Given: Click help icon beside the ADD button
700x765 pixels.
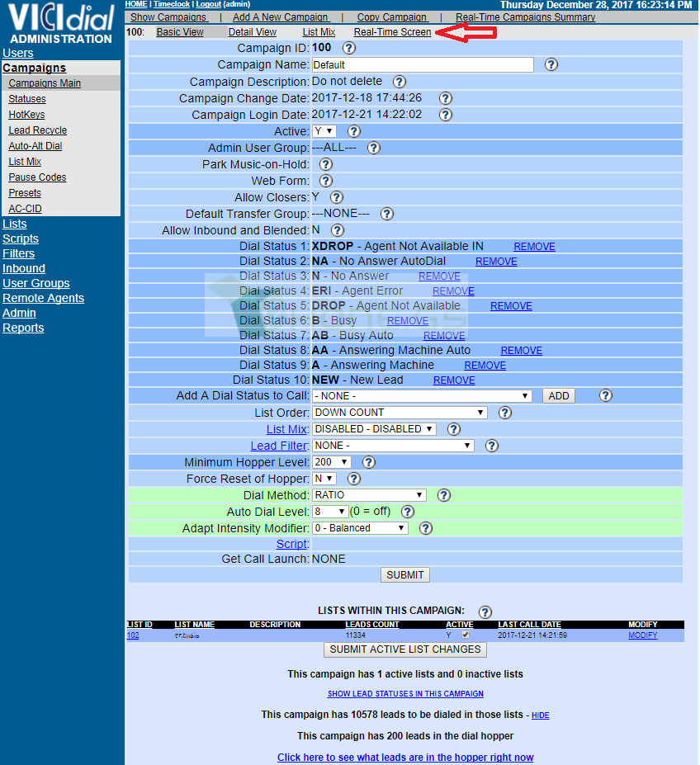Looking at the screenshot, I should click(x=605, y=395).
